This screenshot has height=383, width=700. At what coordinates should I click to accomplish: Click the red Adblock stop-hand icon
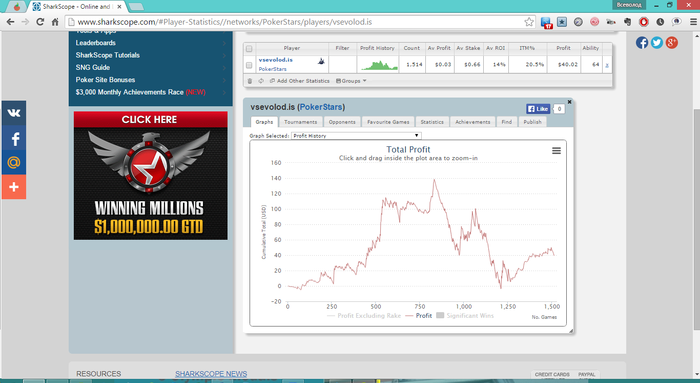point(644,21)
